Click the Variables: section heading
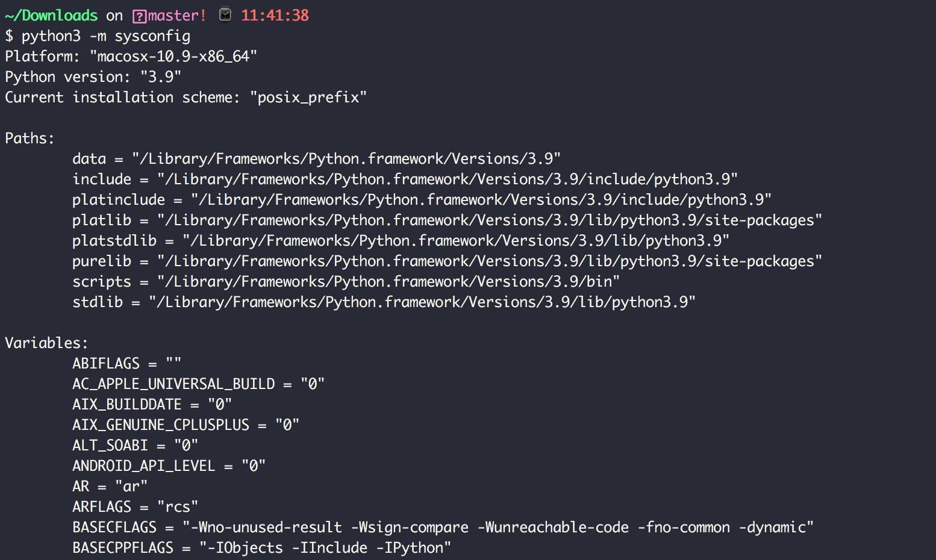 coord(46,343)
